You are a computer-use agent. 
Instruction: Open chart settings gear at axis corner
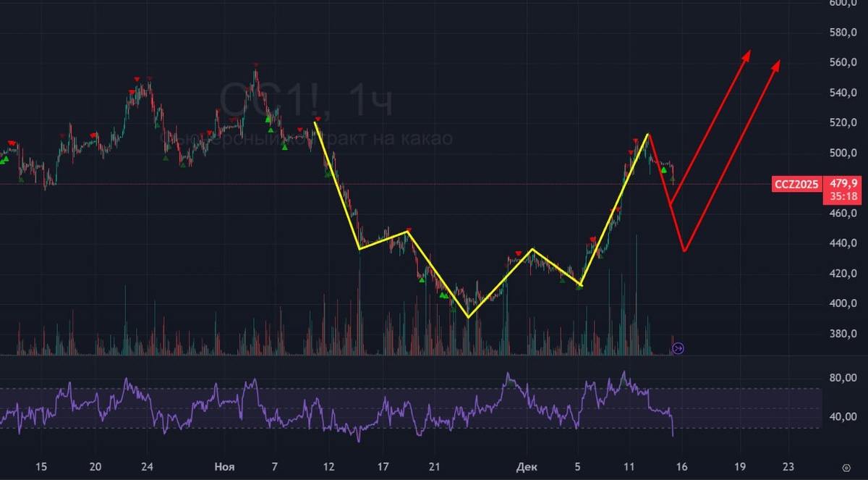[x=846, y=467]
